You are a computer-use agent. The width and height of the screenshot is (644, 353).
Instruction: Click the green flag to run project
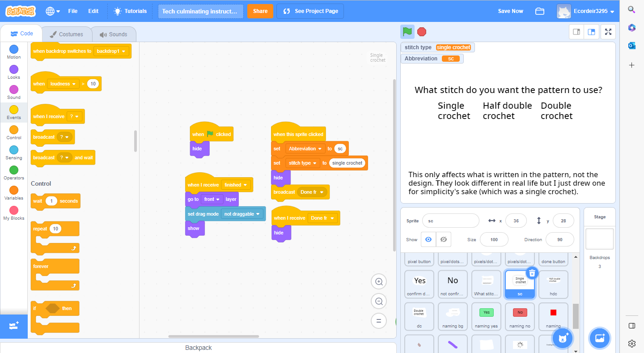[x=407, y=32]
